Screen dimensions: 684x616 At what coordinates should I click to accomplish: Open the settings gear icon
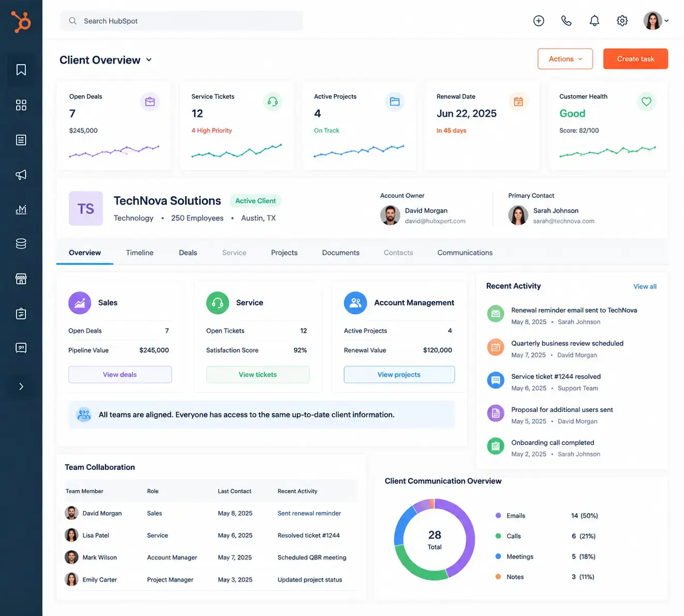(x=622, y=21)
